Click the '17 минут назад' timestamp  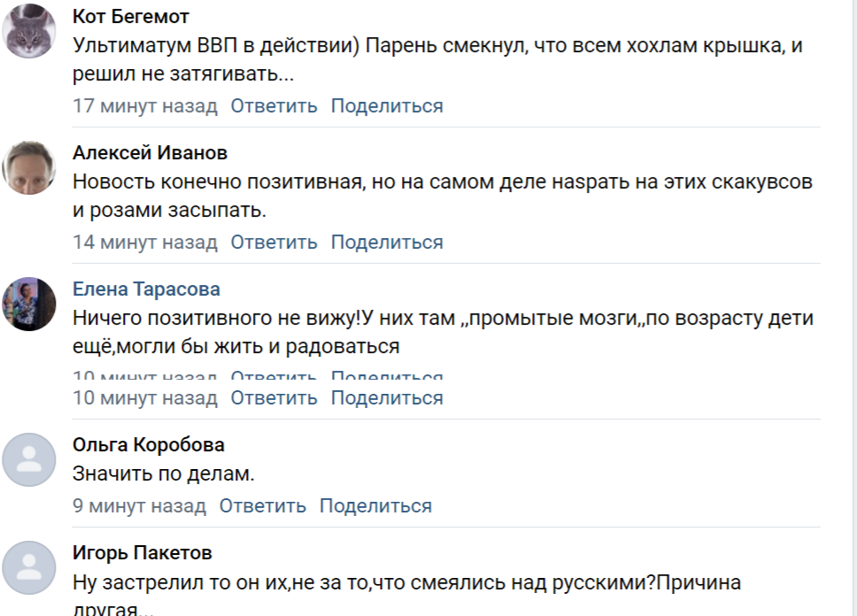(145, 106)
